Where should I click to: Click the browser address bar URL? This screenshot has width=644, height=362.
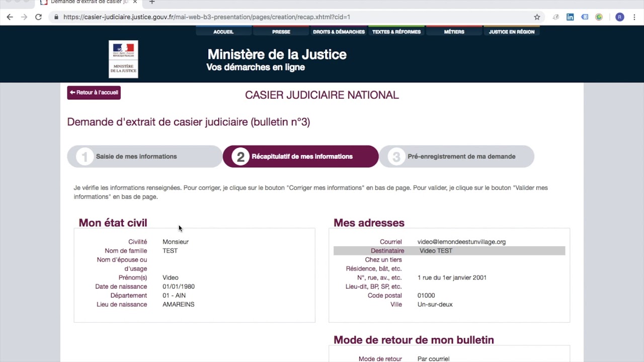click(x=206, y=17)
